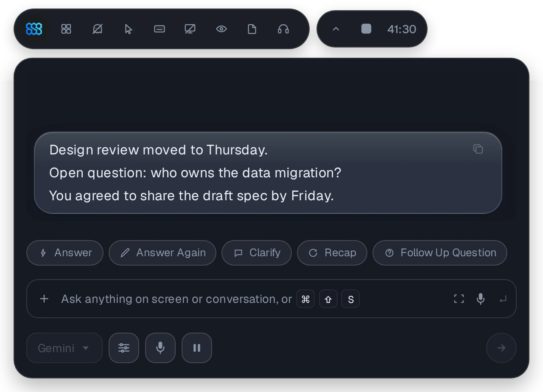The height and width of the screenshot is (392, 543).
Task: Click the blue app logo icon
Action: [x=34, y=29]
